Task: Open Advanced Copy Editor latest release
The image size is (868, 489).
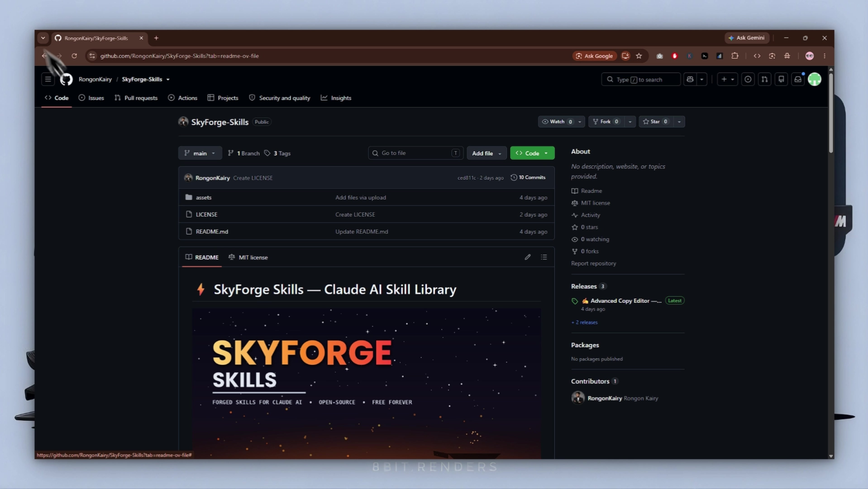Action: 626,301
